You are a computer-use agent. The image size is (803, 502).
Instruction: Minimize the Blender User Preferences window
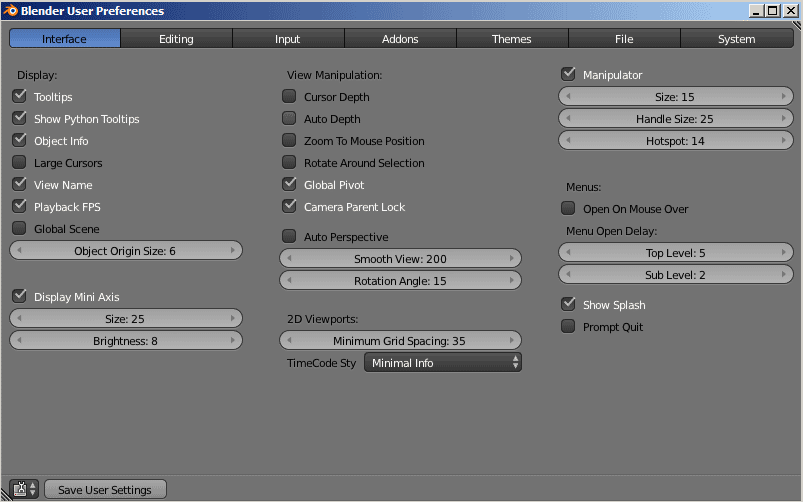click(x=757, y=10)
